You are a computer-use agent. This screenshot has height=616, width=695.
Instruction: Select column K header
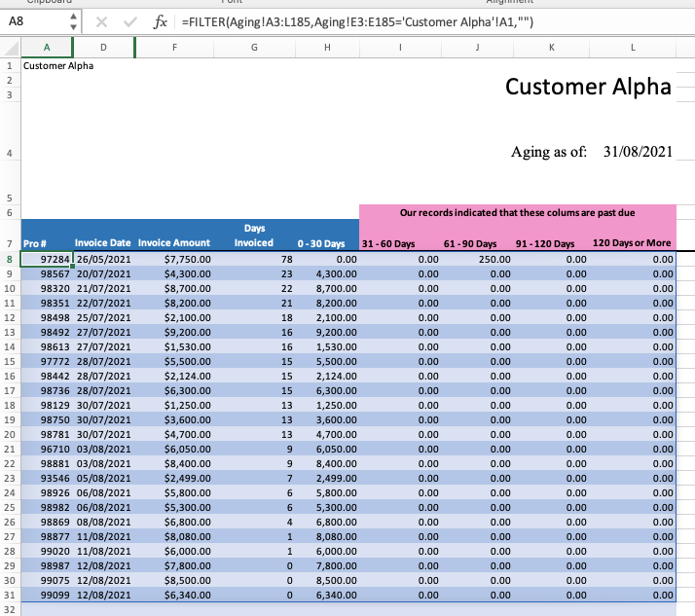pyautogui.click(x=551, y=48)
